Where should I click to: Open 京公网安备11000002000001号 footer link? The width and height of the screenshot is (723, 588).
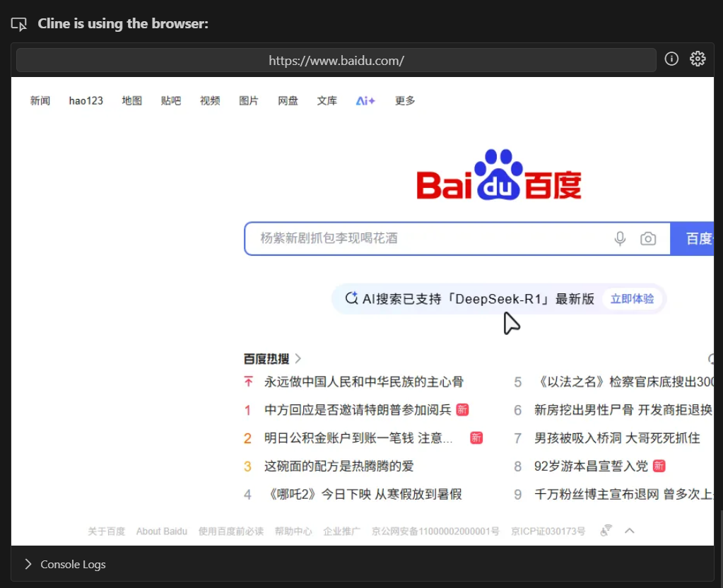pos(435,531)
